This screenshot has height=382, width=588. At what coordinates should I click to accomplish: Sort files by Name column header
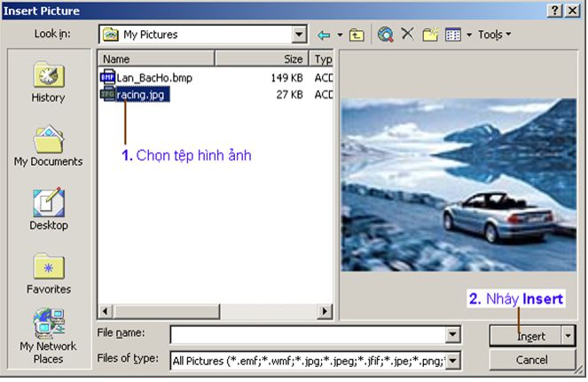point(156,58)
